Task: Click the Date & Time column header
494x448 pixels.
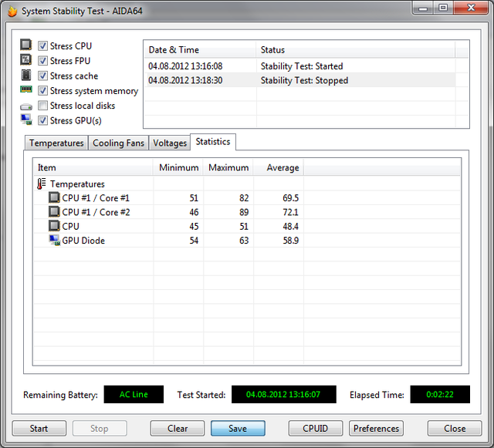Action: pyautogui.click(x=200, y=50)
